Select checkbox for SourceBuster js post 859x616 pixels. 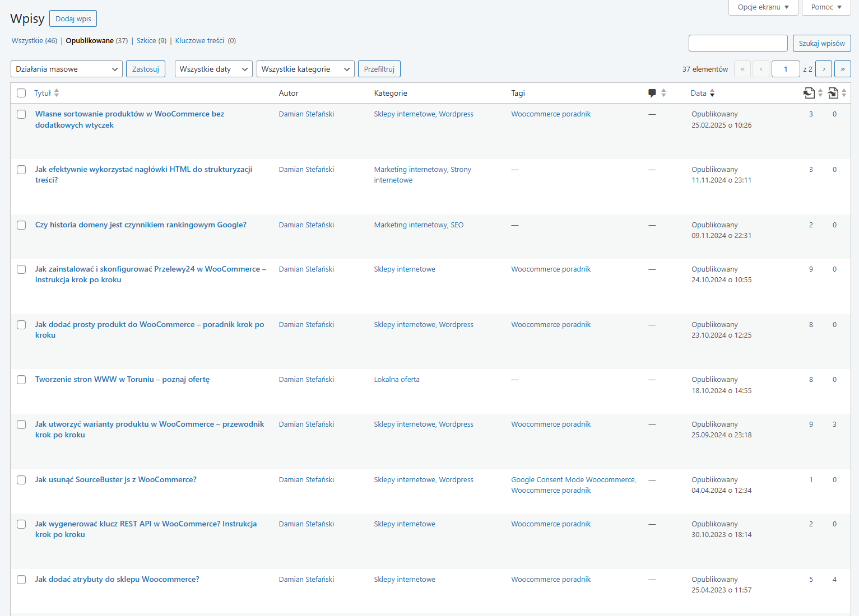pos(21,480)
